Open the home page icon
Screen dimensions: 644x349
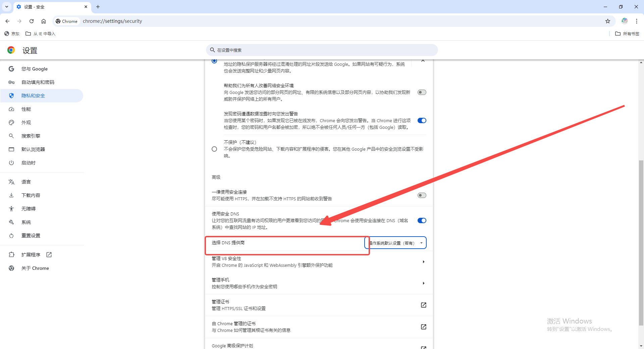point(44,21)
